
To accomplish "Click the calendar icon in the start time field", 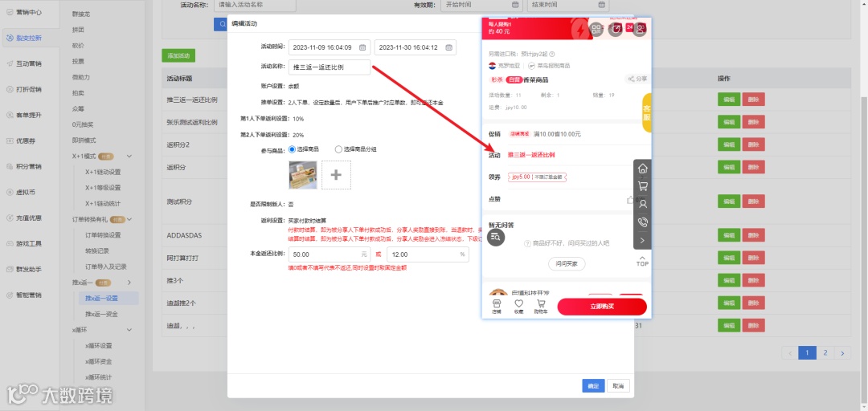I will tap(362, 47).
